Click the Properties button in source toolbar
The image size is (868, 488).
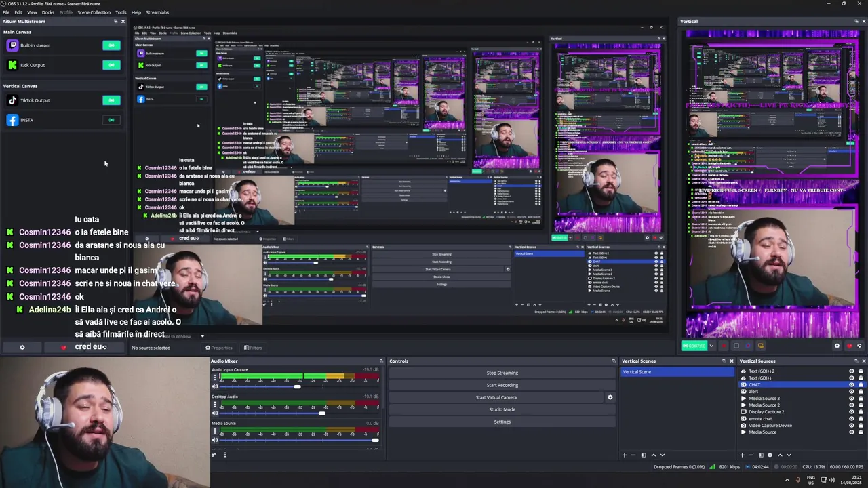click(218, 348)
